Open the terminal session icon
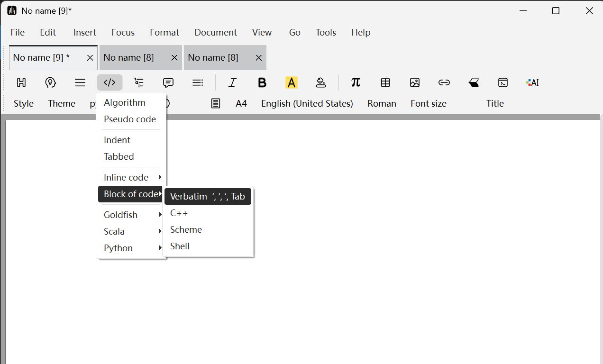This screenshot has height=364, width=603. click(x=503, y=82)
